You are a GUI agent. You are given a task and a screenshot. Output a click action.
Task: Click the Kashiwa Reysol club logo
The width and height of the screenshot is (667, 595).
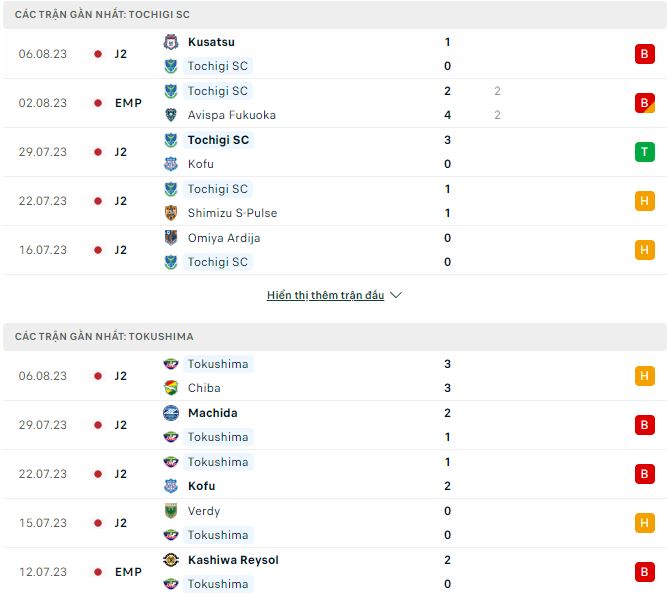[171, 560]
